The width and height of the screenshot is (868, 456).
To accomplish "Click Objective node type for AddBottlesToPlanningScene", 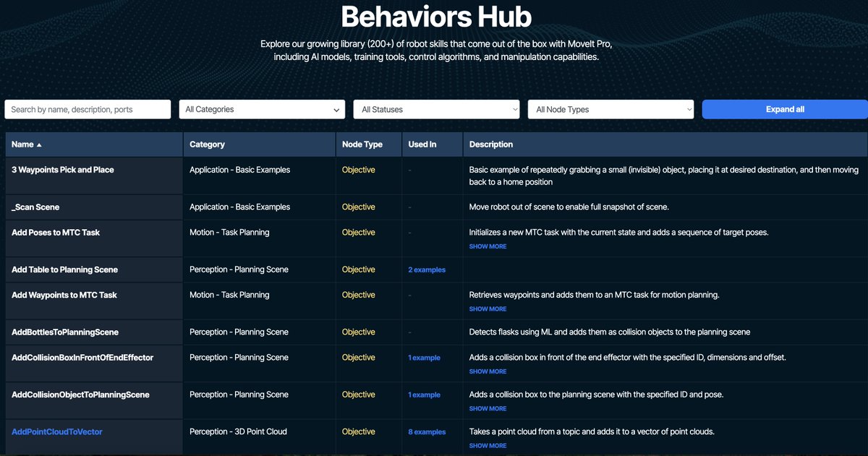I will tap(359, 332).
